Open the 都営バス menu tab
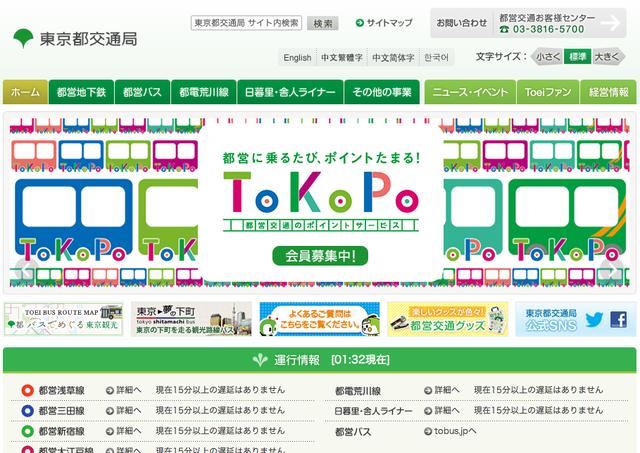 pos(142,92)
